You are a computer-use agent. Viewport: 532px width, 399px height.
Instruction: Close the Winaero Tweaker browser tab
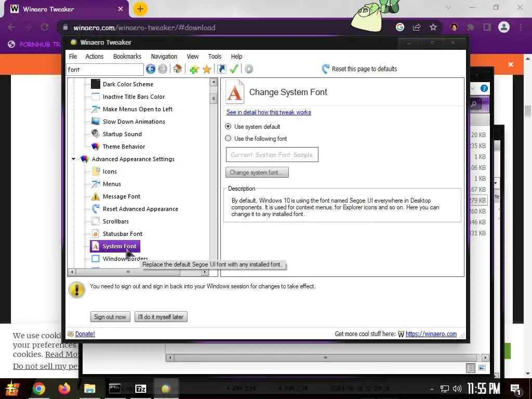[x=121, y=9]
